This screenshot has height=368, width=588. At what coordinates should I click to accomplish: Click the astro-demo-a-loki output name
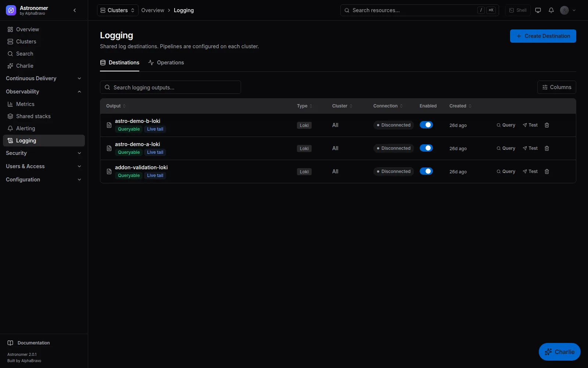pyautogui.click(x=137, y=144)
